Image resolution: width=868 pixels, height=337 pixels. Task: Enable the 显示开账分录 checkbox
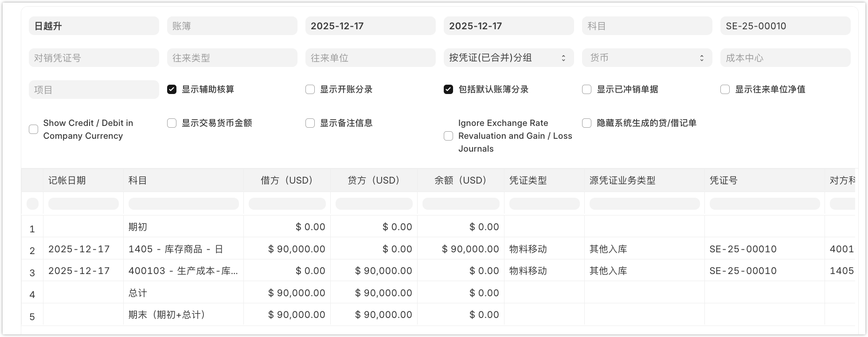pyautogui.click(x=310, y=90)
